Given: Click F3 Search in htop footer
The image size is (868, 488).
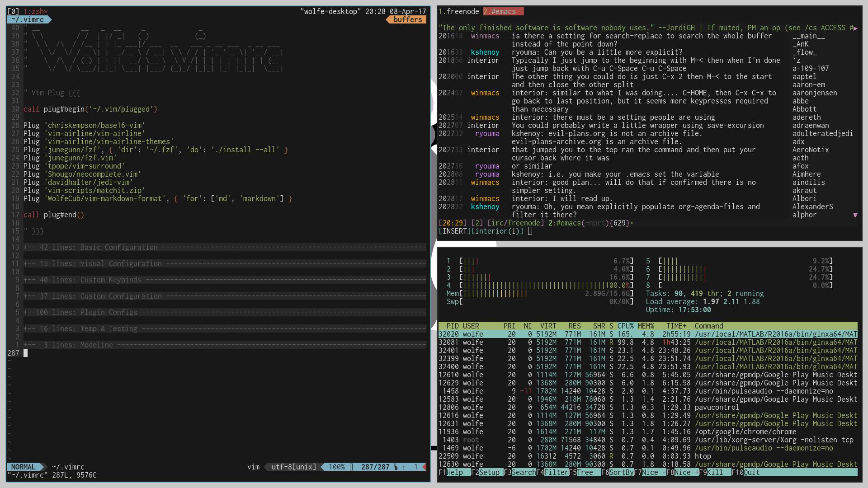Looking at the screenshot, I should (523, 473).
